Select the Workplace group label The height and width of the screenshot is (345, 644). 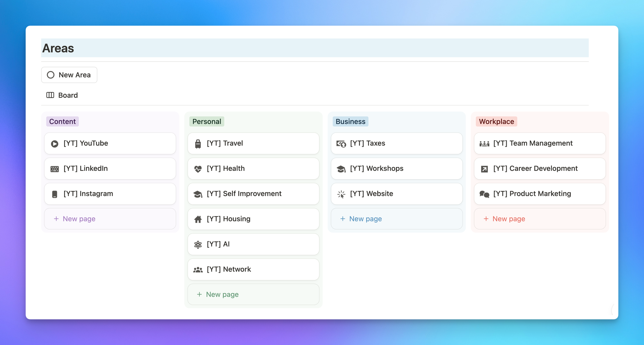point(497,121)
